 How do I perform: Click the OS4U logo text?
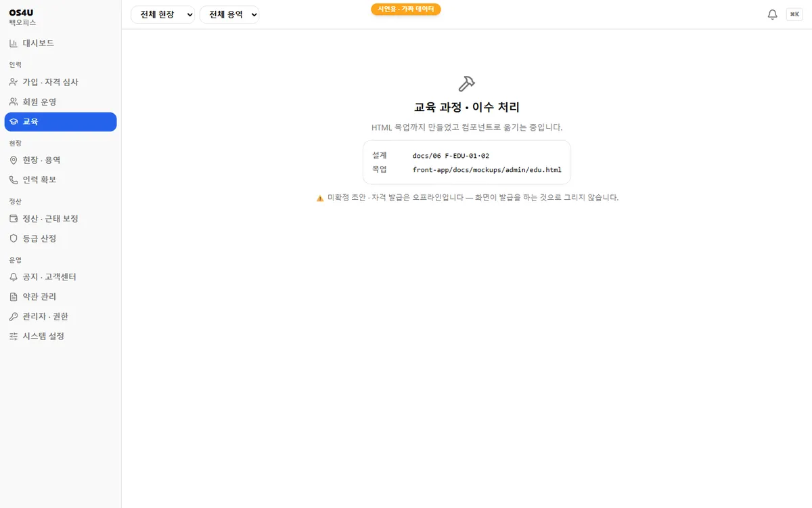pyautogui.click(x=21, y=12)
